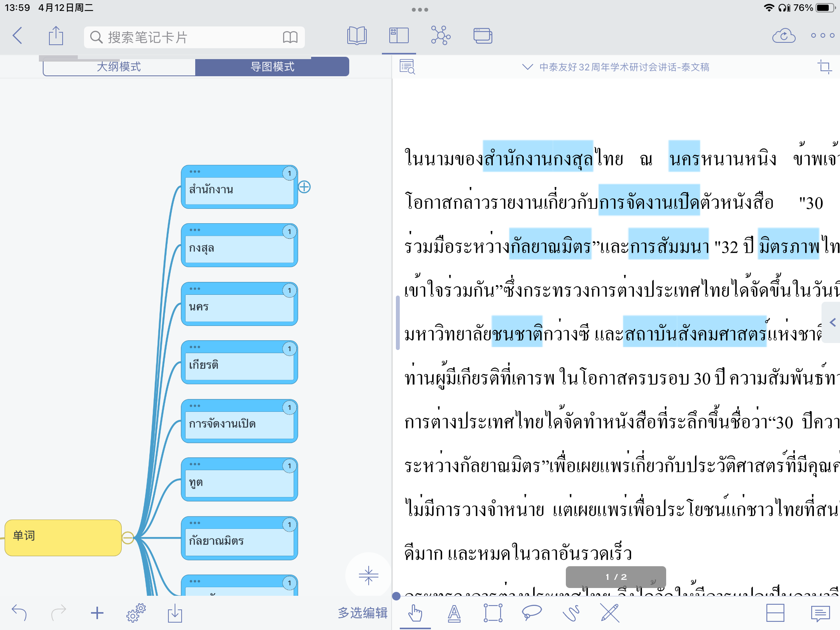Tap 多选编辑 multi-select edit
Screen dimensions: 840x630
(x=362, y=613)
